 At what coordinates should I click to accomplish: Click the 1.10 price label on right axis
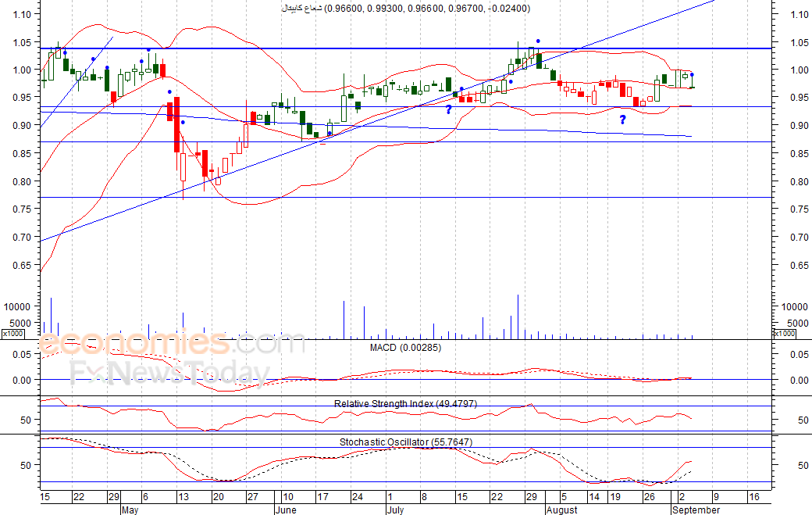(800, 15)
